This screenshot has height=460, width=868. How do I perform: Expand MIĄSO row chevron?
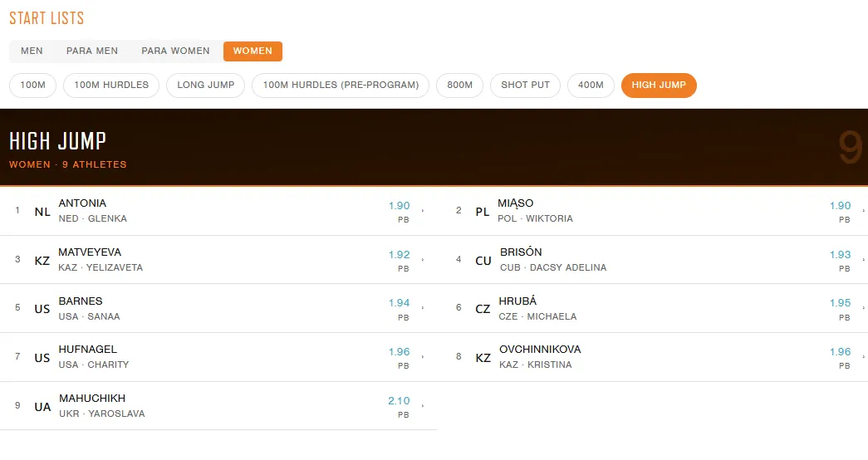tap(863, 210)
